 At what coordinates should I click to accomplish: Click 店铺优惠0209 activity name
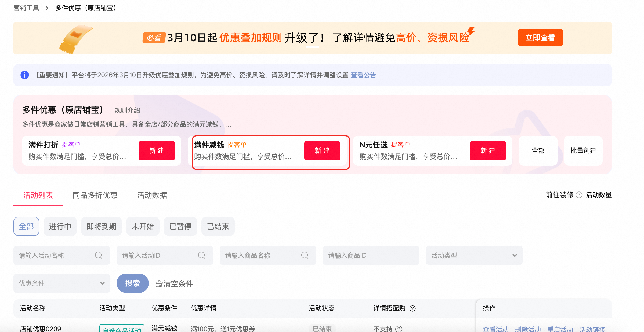[41, 329]
